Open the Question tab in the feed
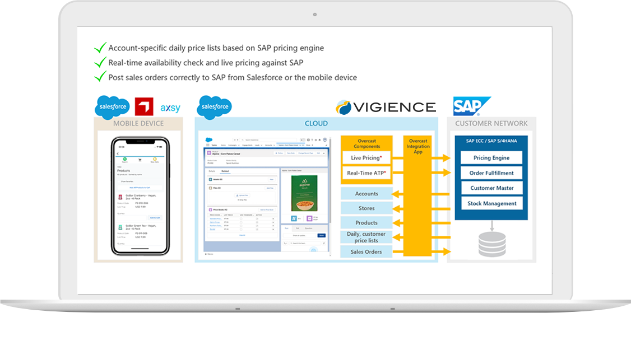The height and width of the screenshot is (364, 631). pyautogui.click(x=309, y=228)
